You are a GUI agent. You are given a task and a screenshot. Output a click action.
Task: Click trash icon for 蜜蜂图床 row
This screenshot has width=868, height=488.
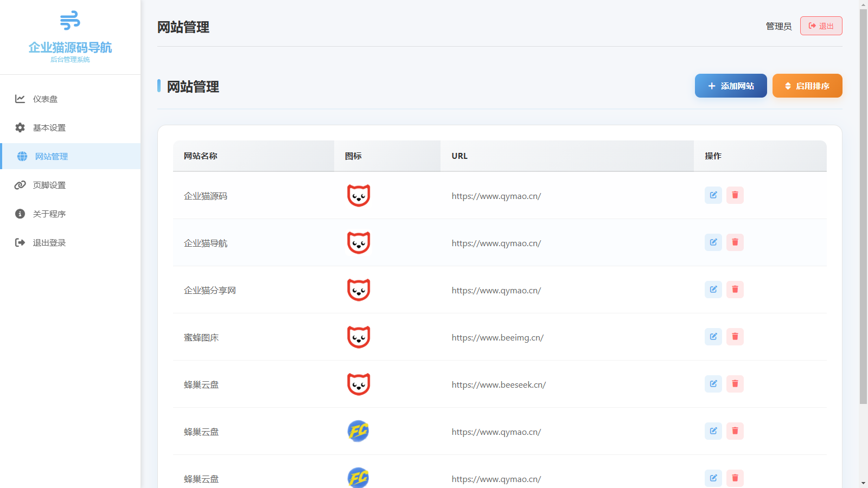point(735,337)
